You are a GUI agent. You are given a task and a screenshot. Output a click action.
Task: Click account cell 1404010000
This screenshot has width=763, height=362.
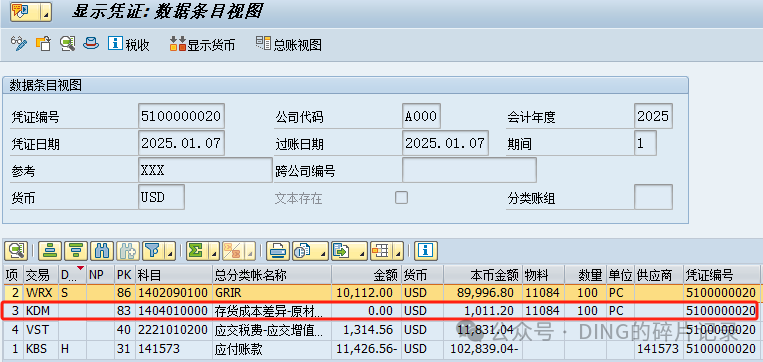(x=174, y=310)
